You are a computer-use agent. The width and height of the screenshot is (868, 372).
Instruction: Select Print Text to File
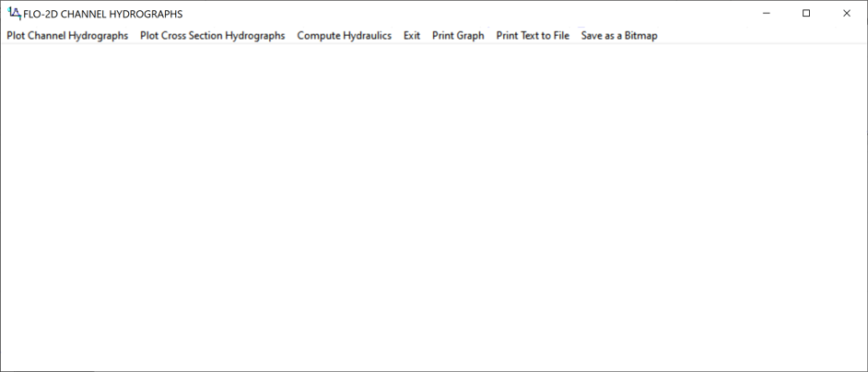533,36
